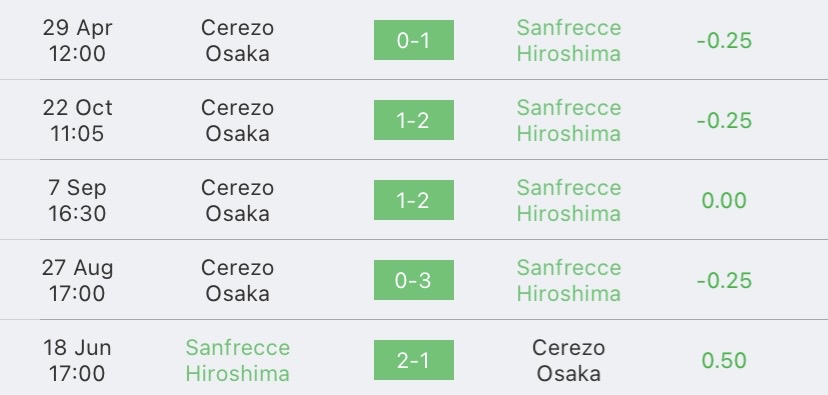Click the 0.00 handicap value
828x395 pixels.
tap(724, 201)
